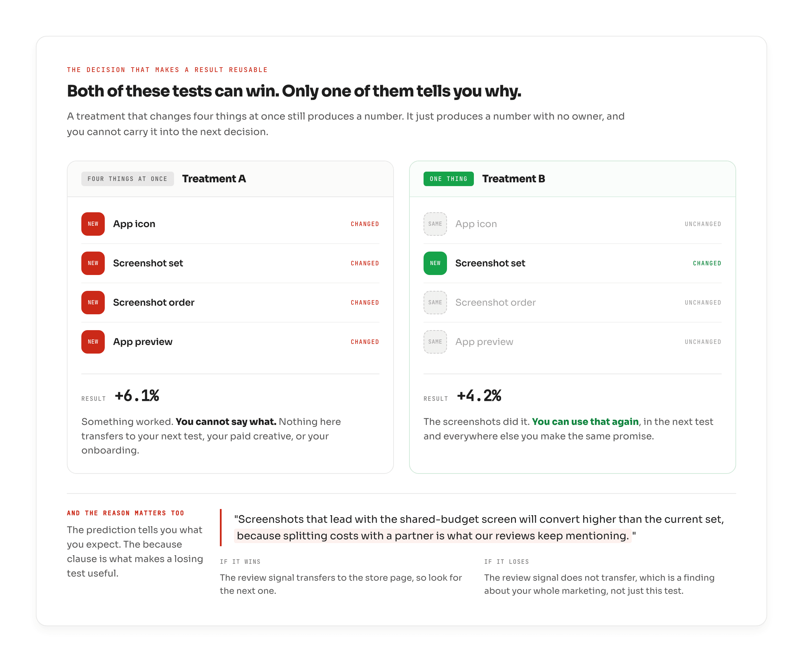Screen dimensions: 803x672
Task: Click the dashed SAME badge beside App icon
Action: [435, 224]
